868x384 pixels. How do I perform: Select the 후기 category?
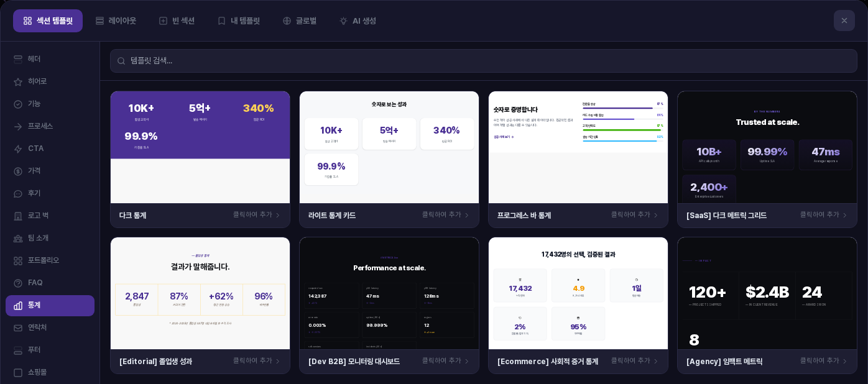click(50, 193)
